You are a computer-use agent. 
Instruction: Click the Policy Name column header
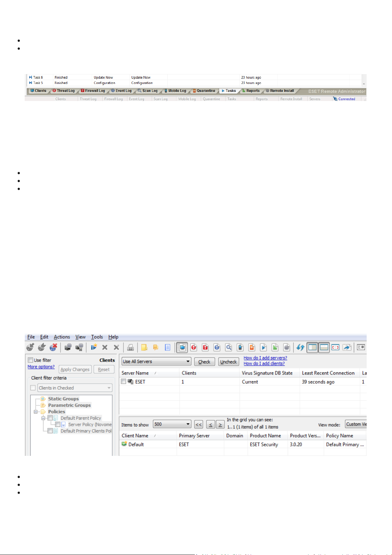point(345,435)
